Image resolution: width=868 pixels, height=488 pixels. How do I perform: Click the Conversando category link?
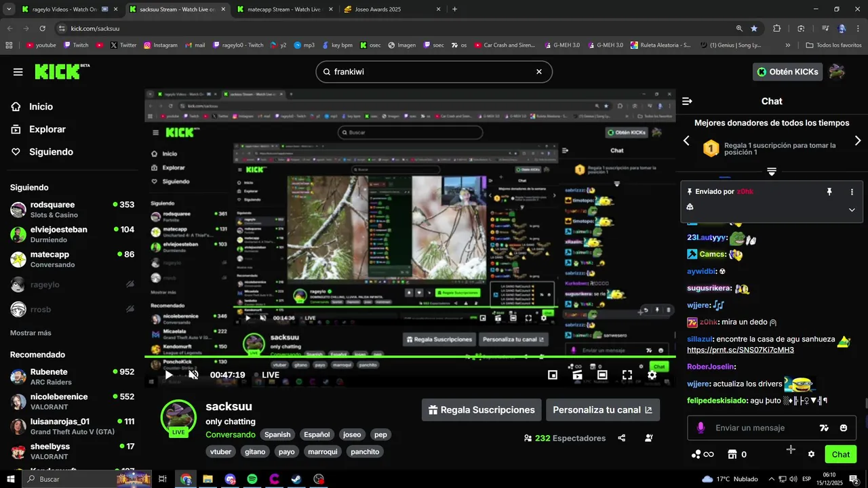tap(231, 434)
